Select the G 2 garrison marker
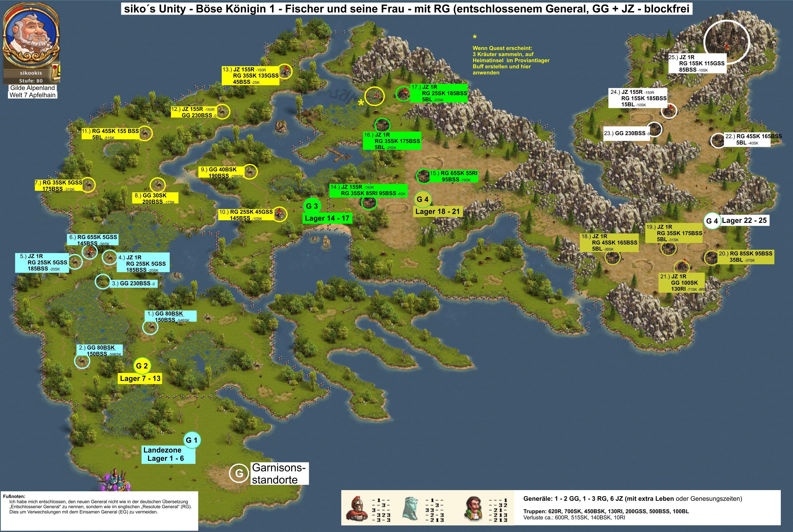Image resolution: width=793 pixels, height=532 pixels. (142, 366)
